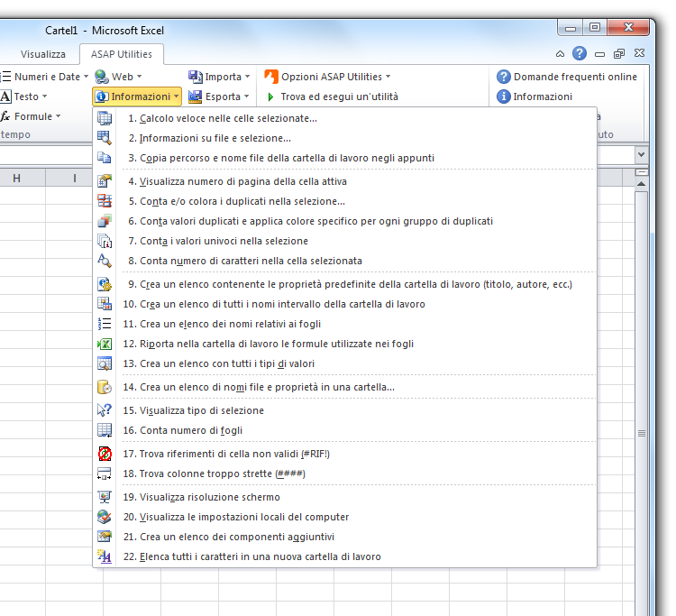This screenshot has height=616, width=676.
Task: Open the Esporta dropdown
Action: tap(219, 97)
